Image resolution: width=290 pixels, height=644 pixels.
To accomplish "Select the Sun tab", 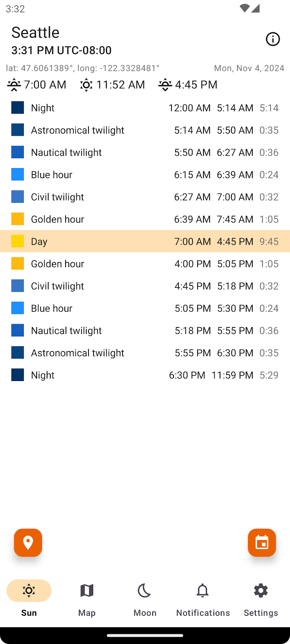I will (x=29, y=598).
